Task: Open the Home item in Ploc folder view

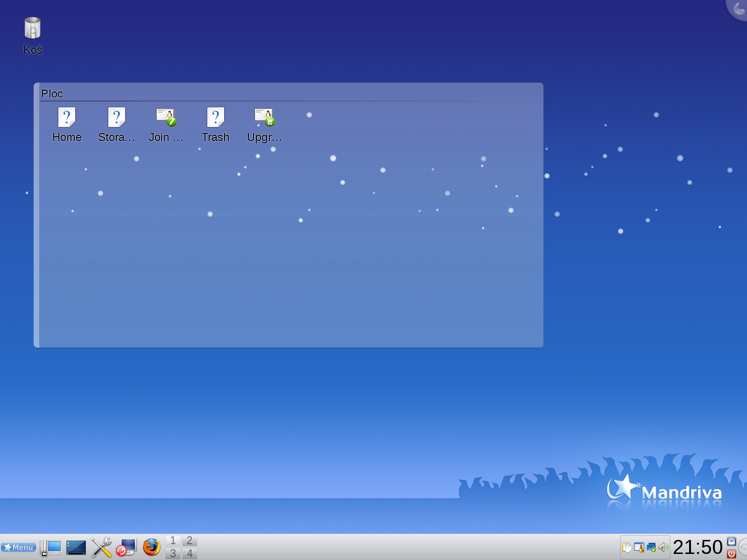Action: [67, 125]
